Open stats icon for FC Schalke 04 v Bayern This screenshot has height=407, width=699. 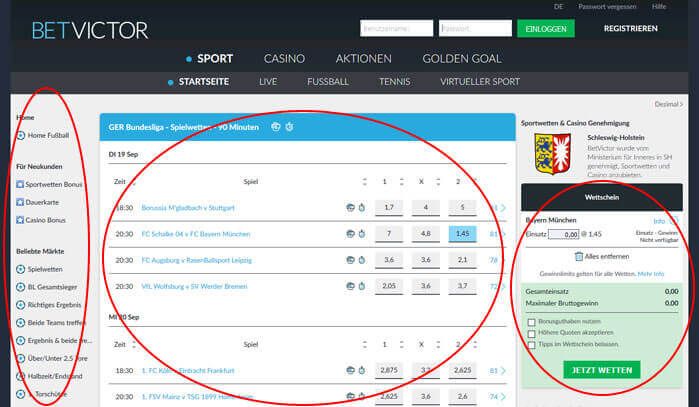tap(350, 234)
